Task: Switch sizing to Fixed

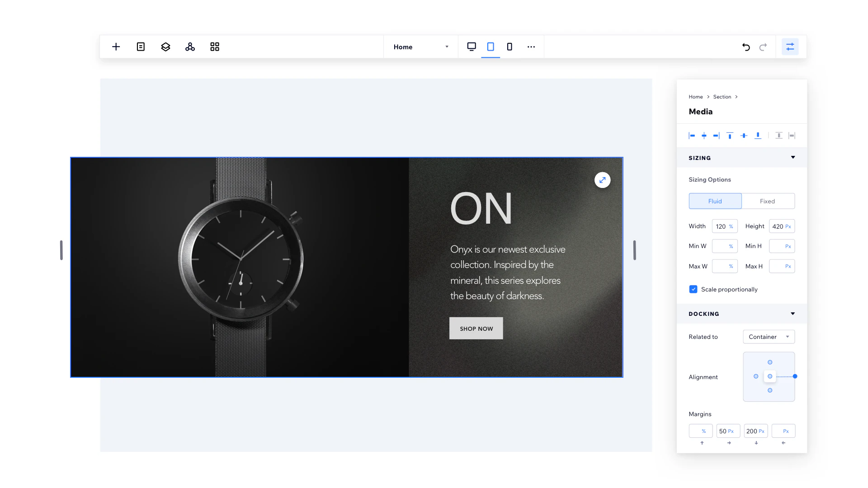Action: click(x=768, y=201)
